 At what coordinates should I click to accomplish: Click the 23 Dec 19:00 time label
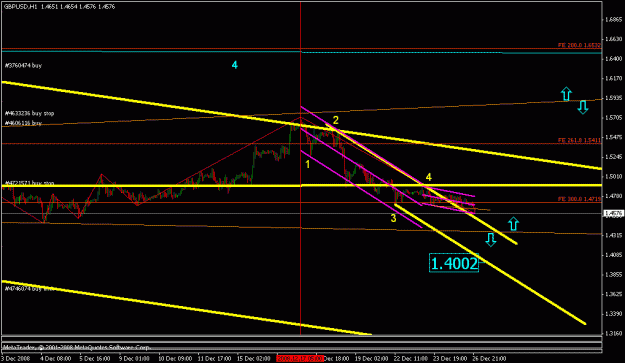(x=450, y=359)
